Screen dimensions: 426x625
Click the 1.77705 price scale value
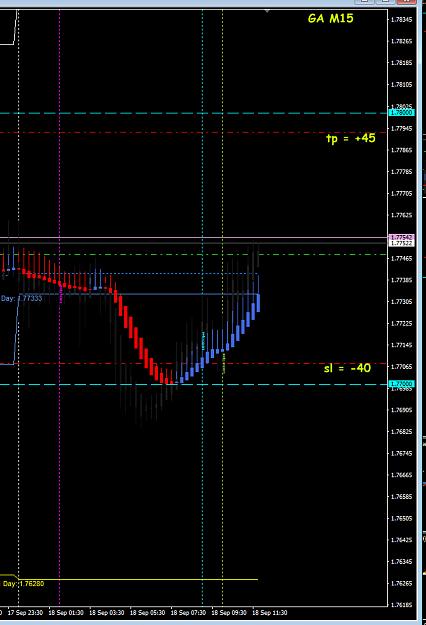click(402, 194)
